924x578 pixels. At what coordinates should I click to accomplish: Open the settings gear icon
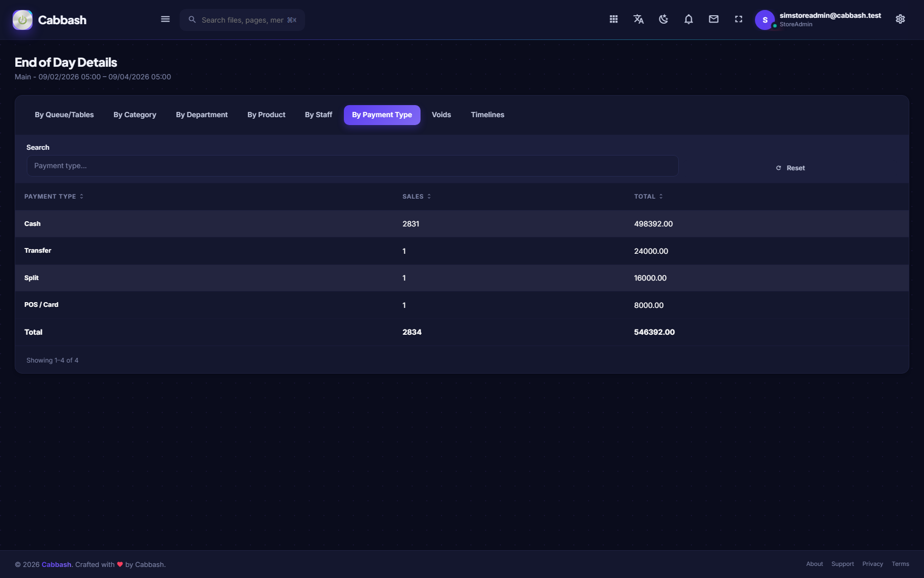(x=900, y=19)
